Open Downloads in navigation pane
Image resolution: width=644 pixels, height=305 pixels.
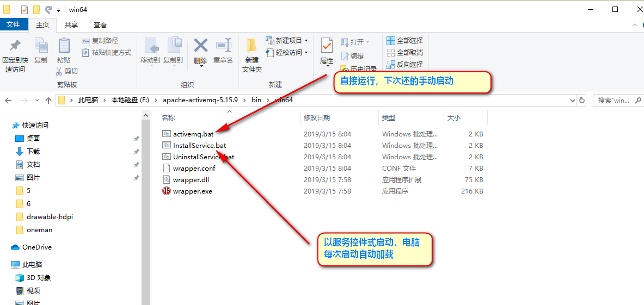pyautogui.click(x=33, y=152)
